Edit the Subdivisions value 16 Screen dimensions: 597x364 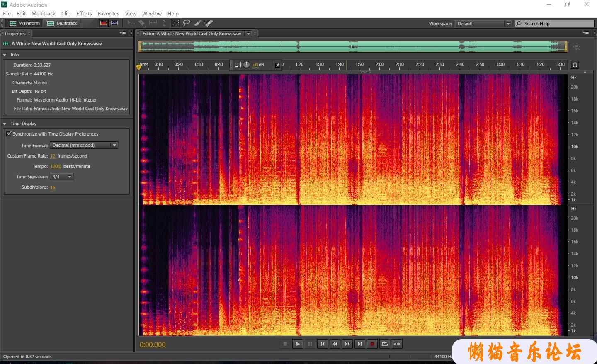pos(53,187)
